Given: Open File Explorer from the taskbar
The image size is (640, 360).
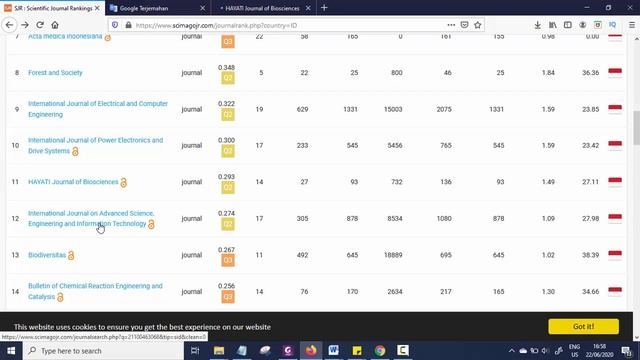Looking at the screenshot, I should tap(219, 351).
